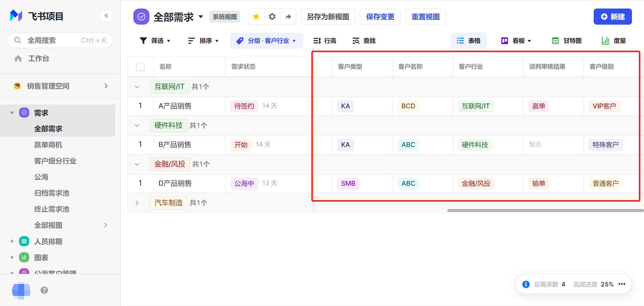Screen dimensions: 644x306
Task: Star this view as favorite
Action: pyautogui.click(x=256, y=17)
